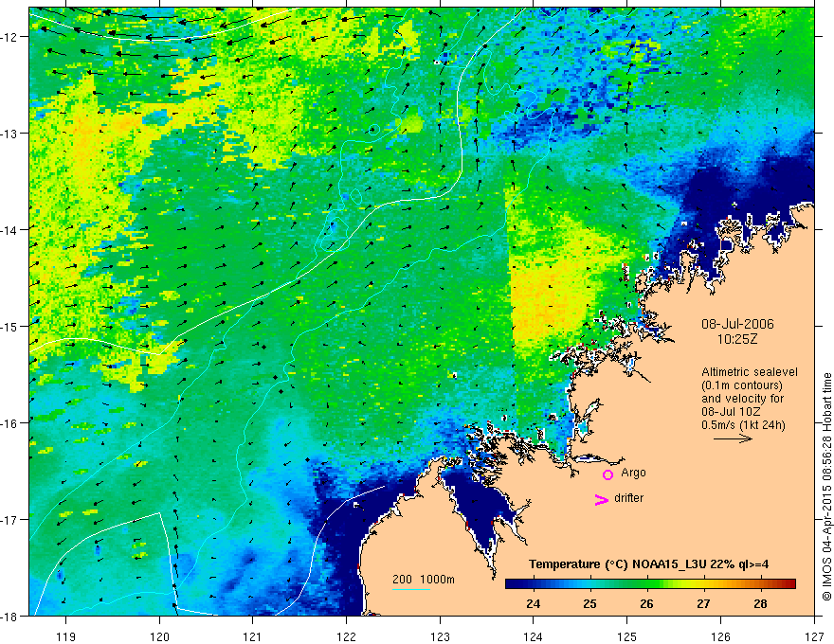834x644 pixels.
Task: Click the '10:25Z' time label
Action: coord(736,339)
